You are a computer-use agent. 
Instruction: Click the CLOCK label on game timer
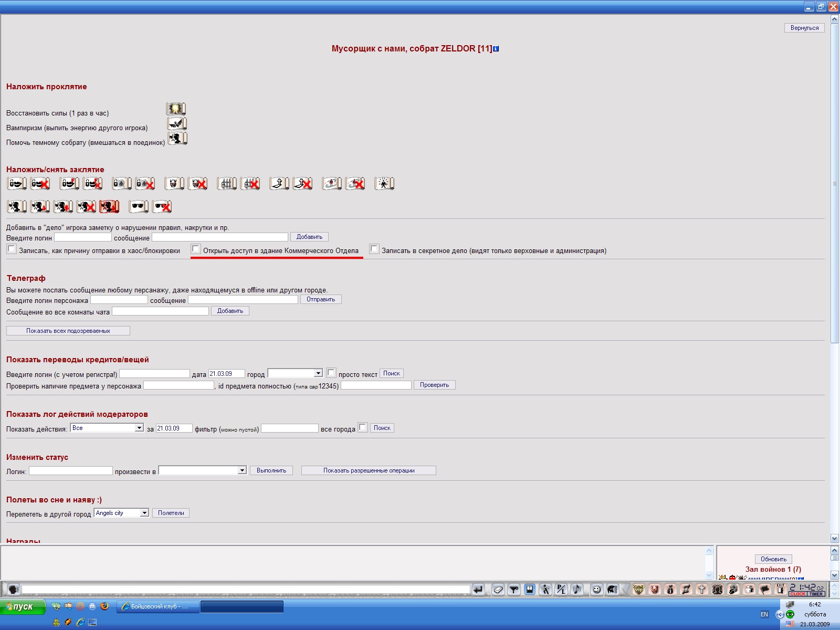[x=797, y=594]
